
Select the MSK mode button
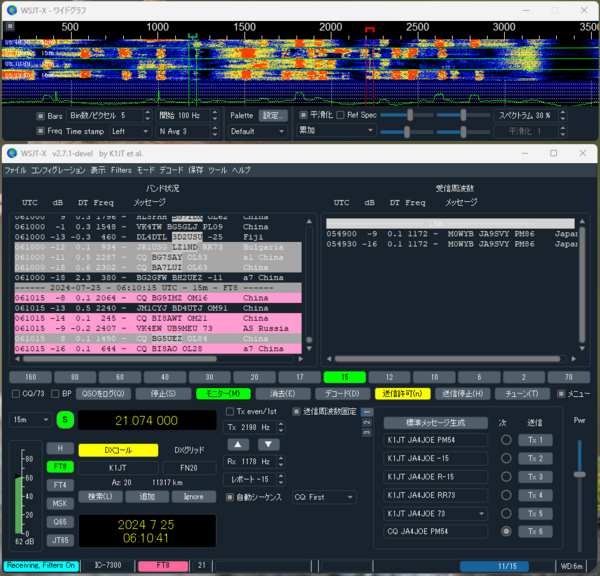60,503
